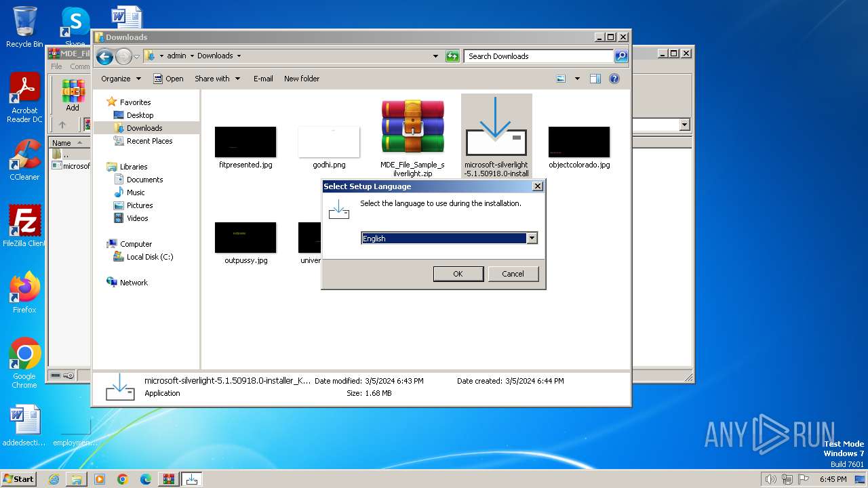The image size is (868, 488).
Task: Open media player taskbar icon
Action: [x=100, y=479]
